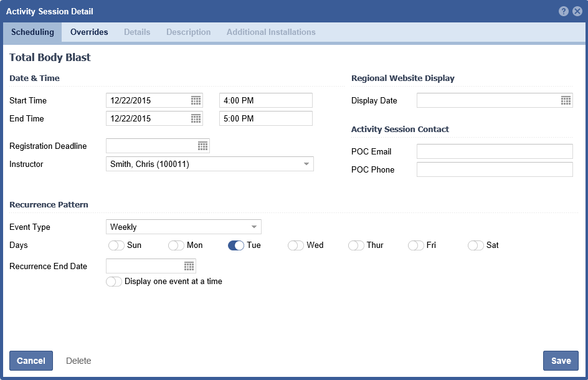The height and width of the screenshot is (380, 588).
Task: Open the Event Type Weekly dropdown
Action: pyautogui.click(x=254, y=227)
